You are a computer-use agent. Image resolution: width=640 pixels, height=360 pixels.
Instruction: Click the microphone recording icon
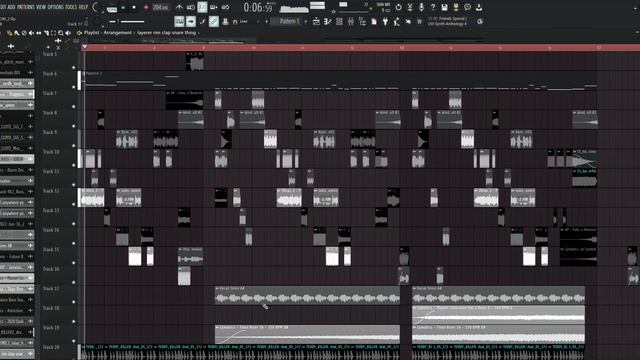click(x=422, y=7)
